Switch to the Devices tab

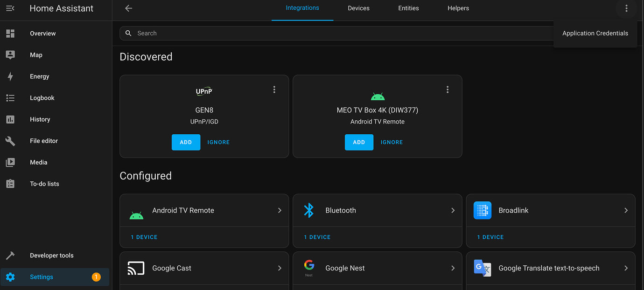pos(358,8)
